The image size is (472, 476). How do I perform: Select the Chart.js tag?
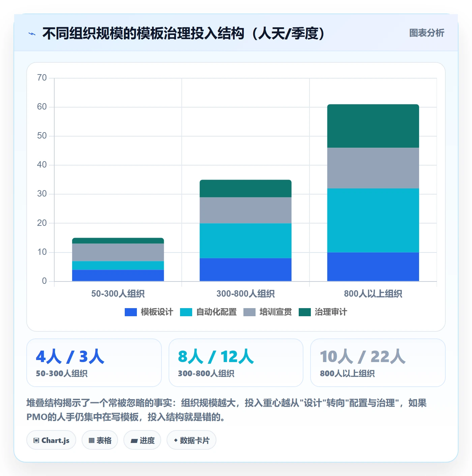[51, 440]
